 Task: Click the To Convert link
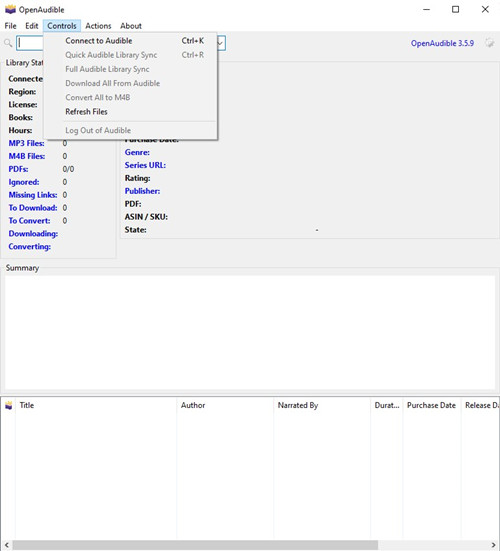point(29,221)
